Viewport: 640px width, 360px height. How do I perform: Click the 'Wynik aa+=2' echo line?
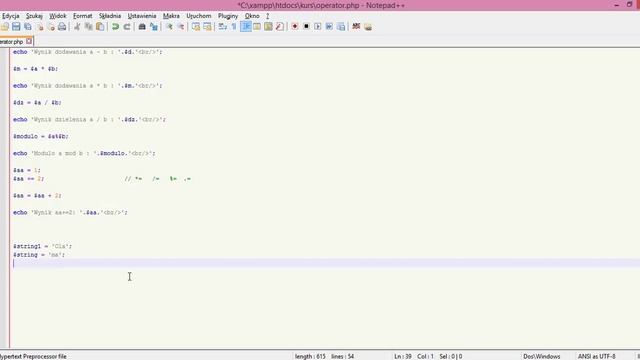coord(70,213)
